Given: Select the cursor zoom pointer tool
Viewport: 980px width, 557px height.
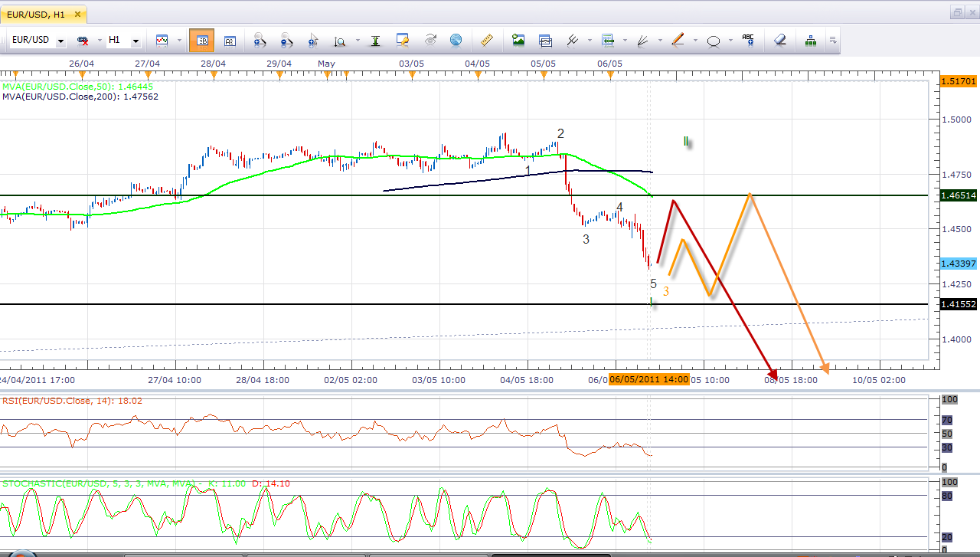Looking at the screenshot, I should click(312, 41).
